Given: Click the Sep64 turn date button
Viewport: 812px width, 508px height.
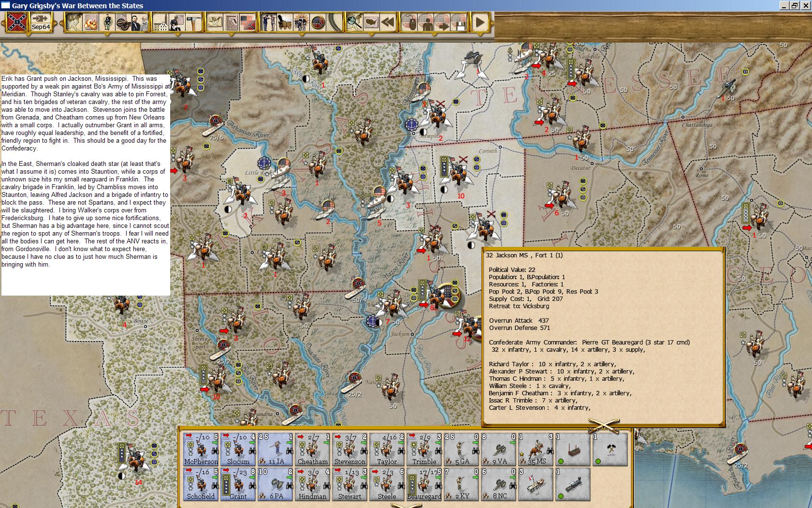Looking at the screenshot, I should (x=41, y=22).
